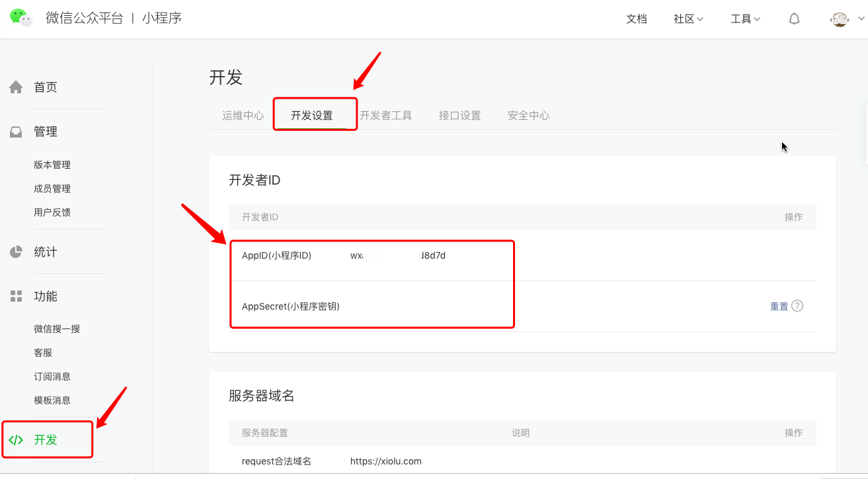Click the help question mark beside 重置
The height and width of the screenshot is (479, 868).
[797, 306]
